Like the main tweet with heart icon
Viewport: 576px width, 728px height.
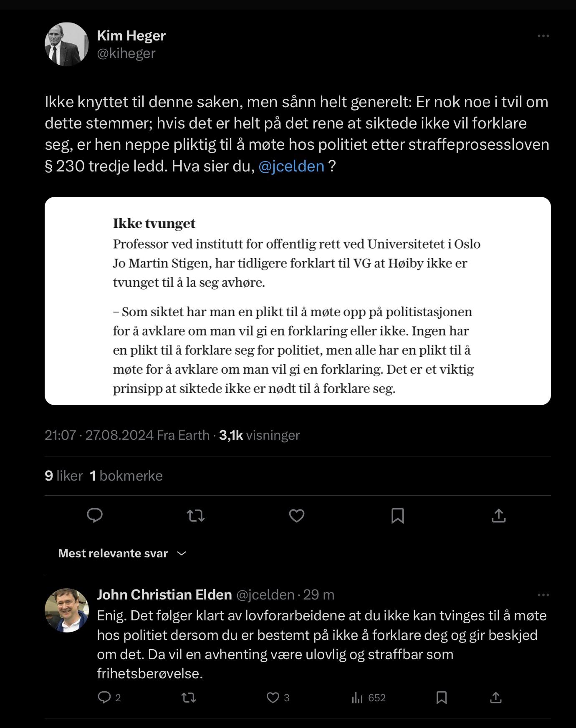297,516
